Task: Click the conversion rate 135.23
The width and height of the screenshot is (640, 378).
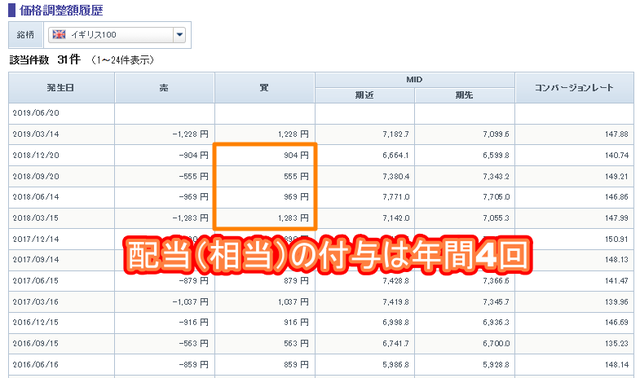Action: [x=616, y=344]
